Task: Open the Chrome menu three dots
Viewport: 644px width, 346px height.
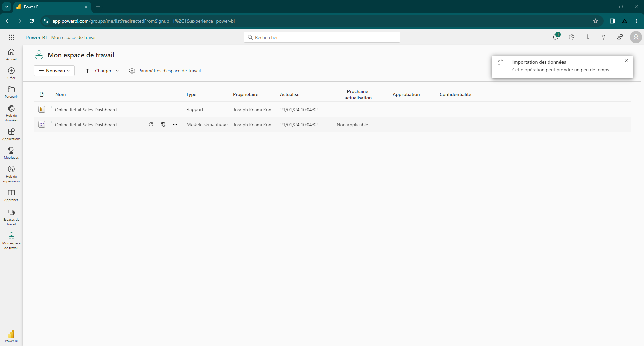Action: click(x=637, y=21)
